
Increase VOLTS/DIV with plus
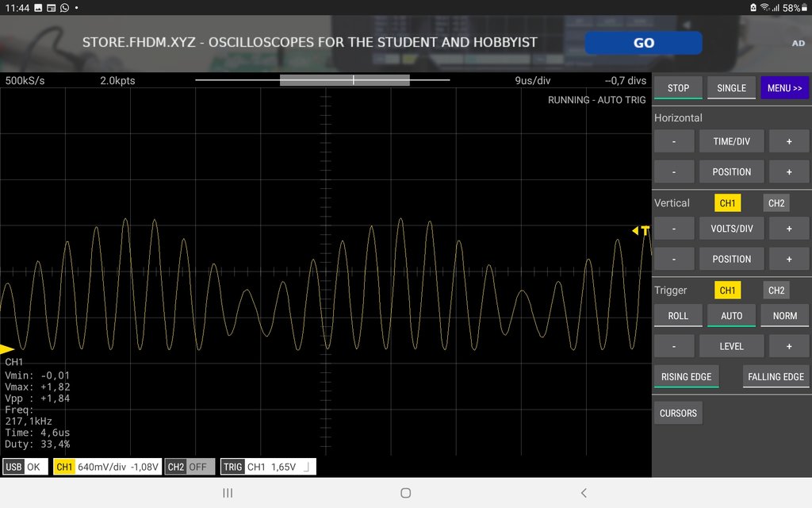[x=789, y=228]
